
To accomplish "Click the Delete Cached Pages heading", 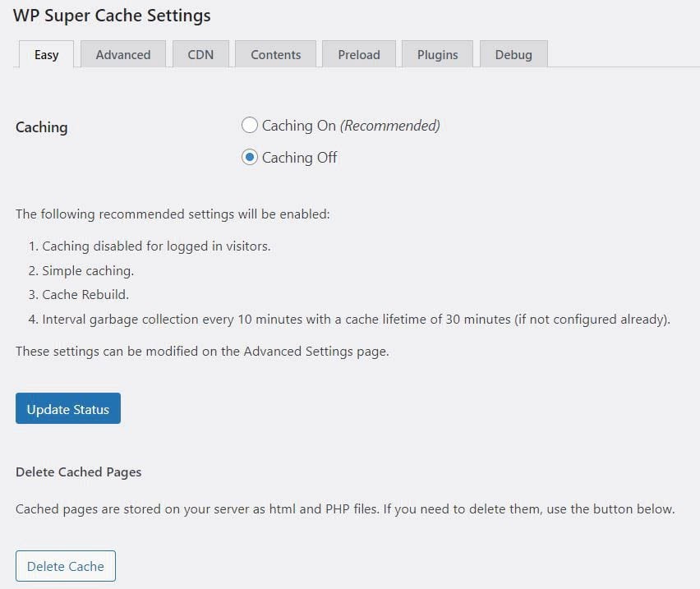I will tap(79, 472).
